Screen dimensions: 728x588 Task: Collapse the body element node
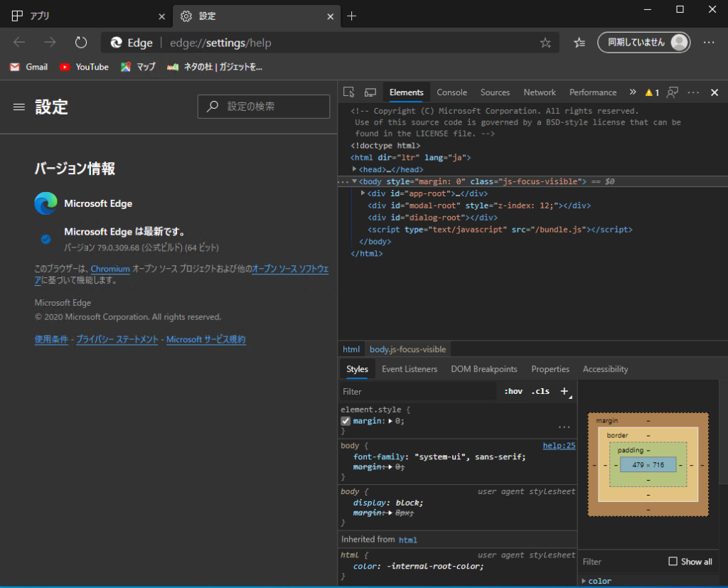(354, 181)
